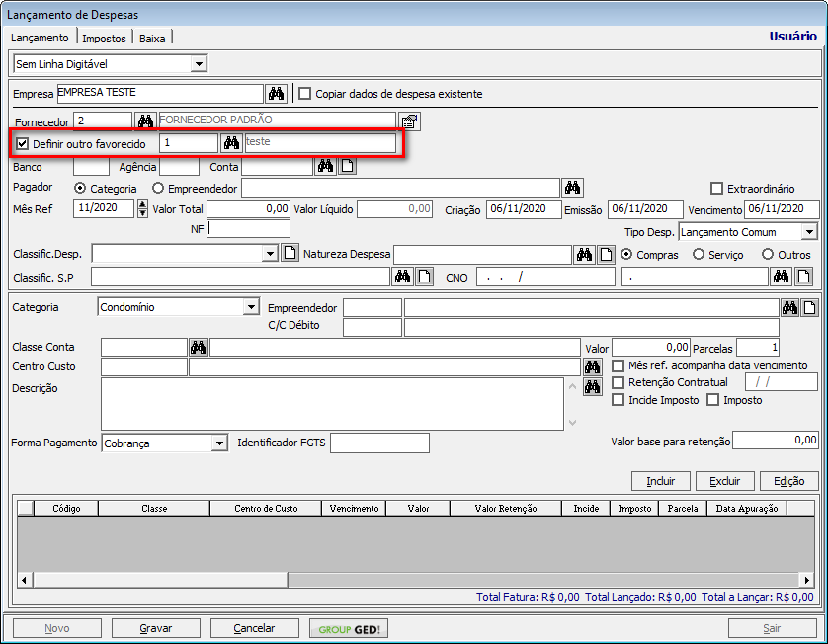Focus the NF input field

point(248,228)
